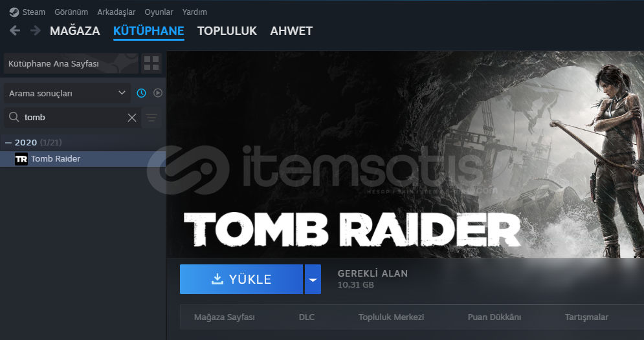Screen dimensions: 644x340
Task: Click into the library search field
Action: pyautogui.click(x=74, y=118)
